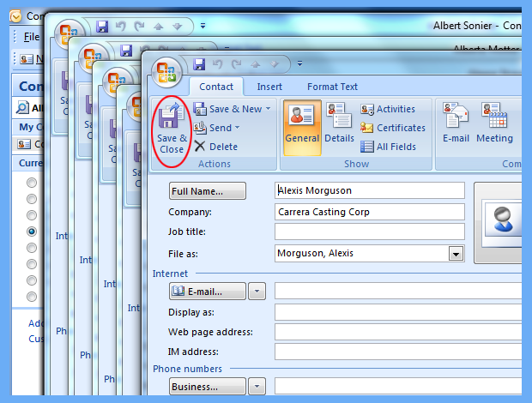Click the E-mail... address book button
This screenshot has width=532, height=403.
point(208,292)
